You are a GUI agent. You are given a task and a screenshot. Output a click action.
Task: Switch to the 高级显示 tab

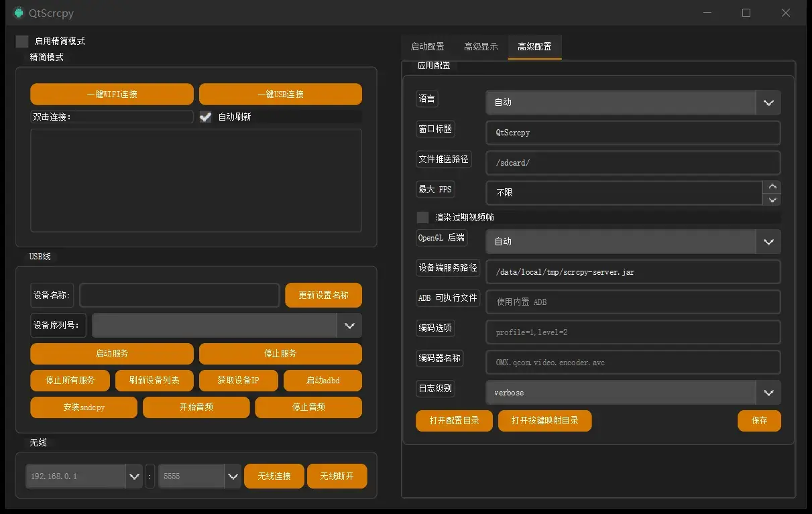pyautogui.click(x=481, y=47)
